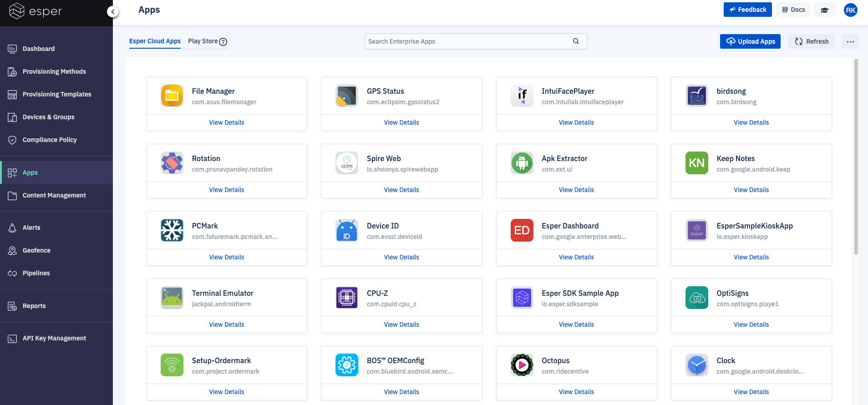868x405 pixels.
Task: Click the Clock app icon
Action: pyautogui.click(x=697, y=365)
